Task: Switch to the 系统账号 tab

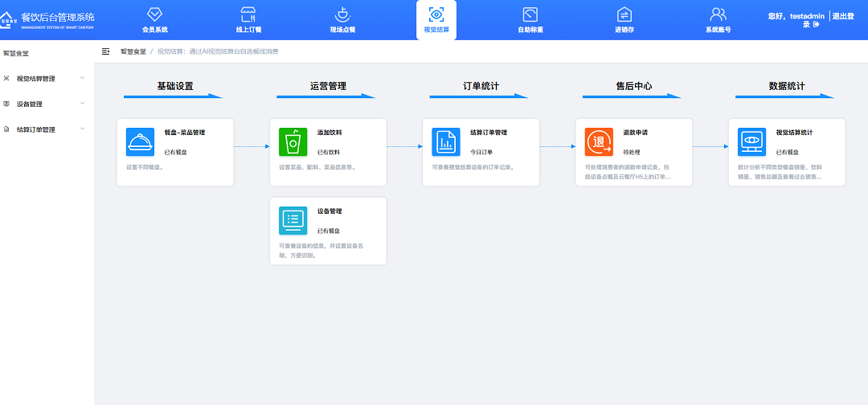Action: click(718, 20)
